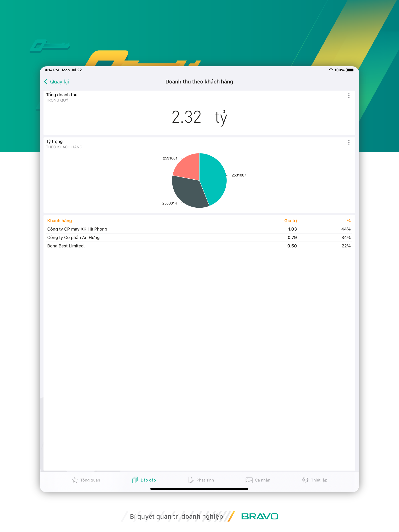This screenshot has height=532, width=399.
Task: Tap the value 0.79
Action: point(292,237)
